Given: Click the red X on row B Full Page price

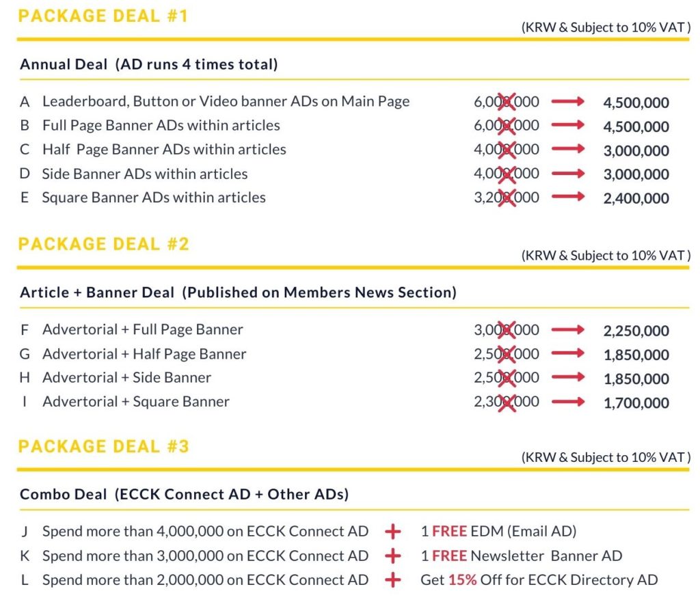Looking at the screenshot, I should coord(507,126).
